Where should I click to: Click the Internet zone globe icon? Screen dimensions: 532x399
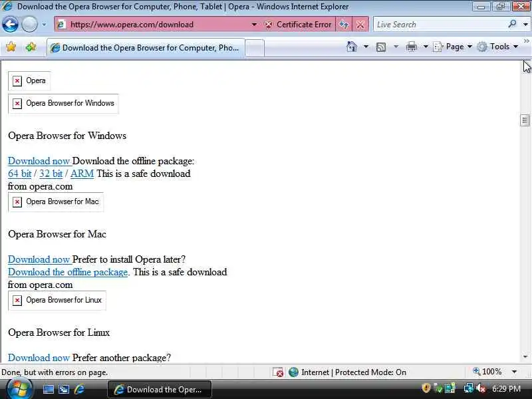(293, 372)
